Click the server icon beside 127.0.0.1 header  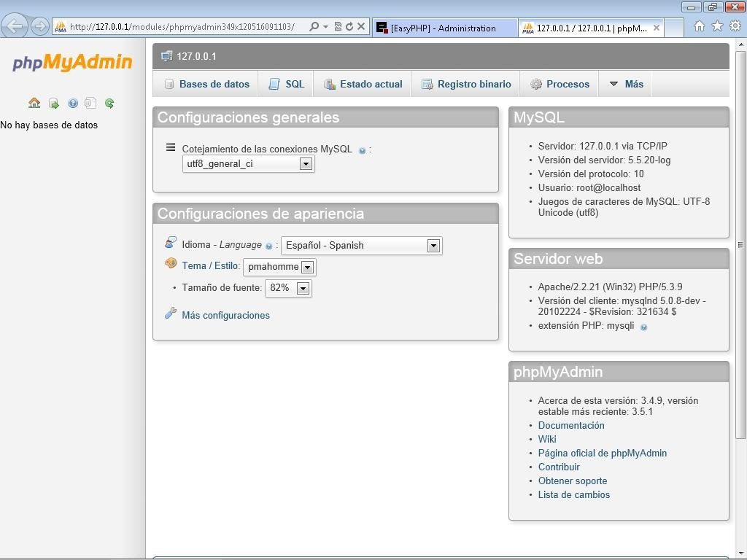pyautogui.click(x=166, y=56)
